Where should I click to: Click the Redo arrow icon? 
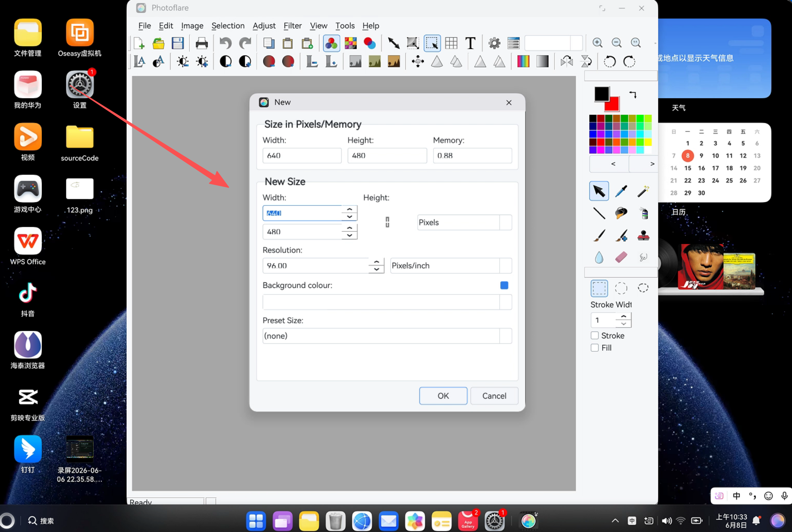click(245, 43)
